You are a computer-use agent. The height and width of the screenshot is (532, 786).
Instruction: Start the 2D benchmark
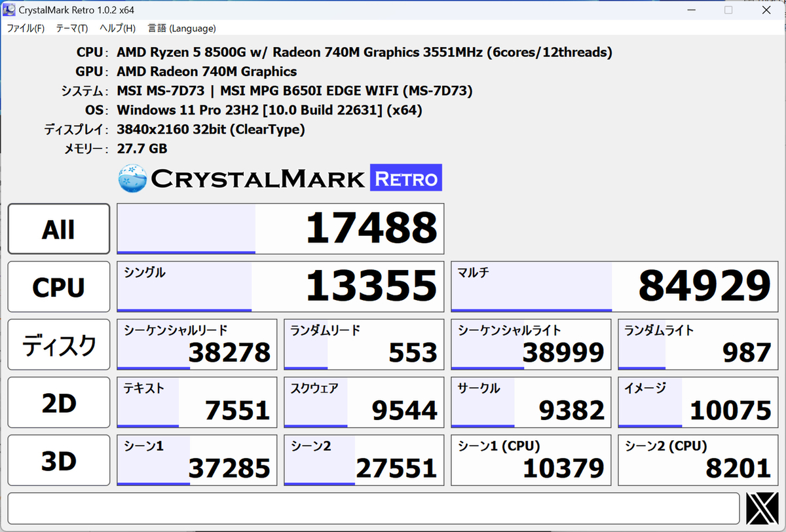tap(58, 402)
